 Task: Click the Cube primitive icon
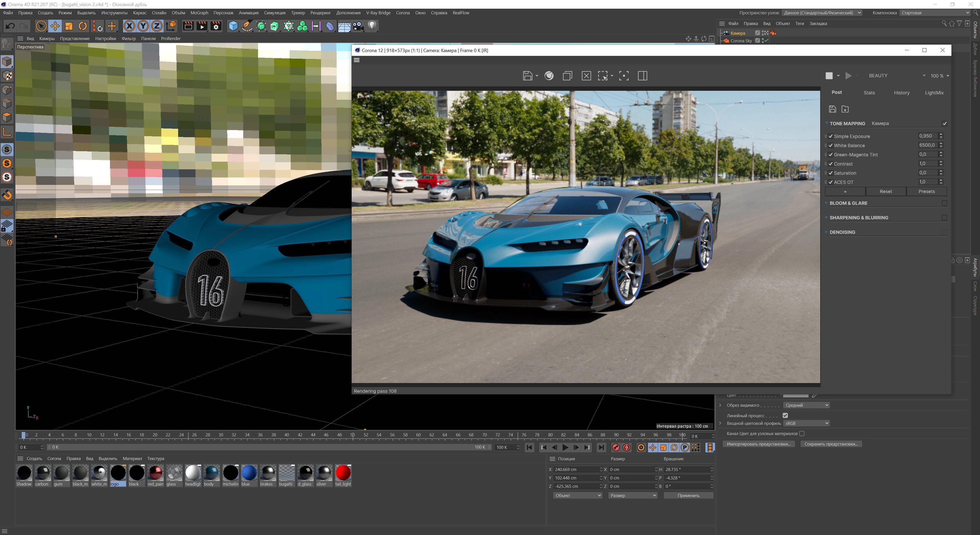pos(233,26)
